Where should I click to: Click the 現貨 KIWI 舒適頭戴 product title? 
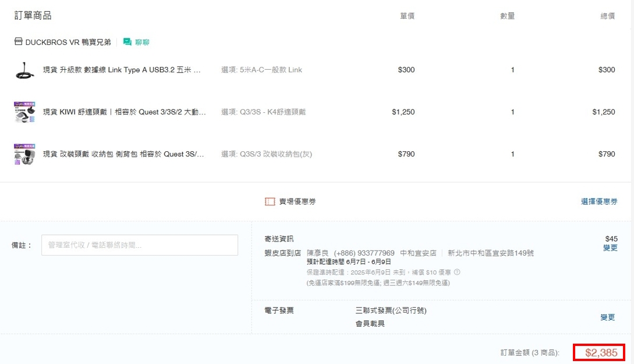(x=125, y=112)
